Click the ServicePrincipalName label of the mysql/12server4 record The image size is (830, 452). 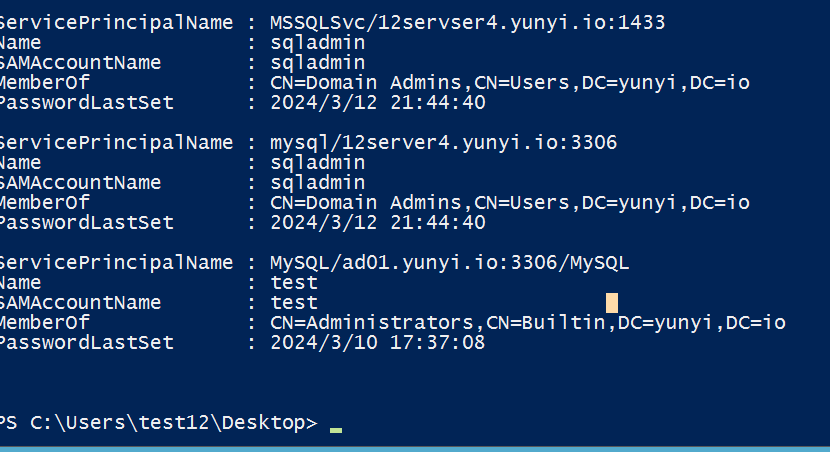click(115, 143)
